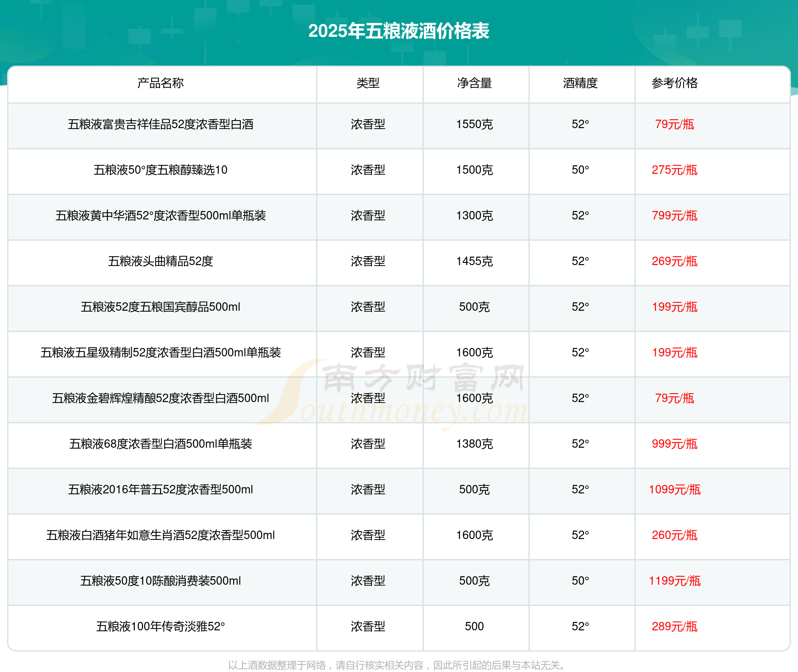The height and width of the screenshot is (672, 798).
Task: Click the 79元/瓶 price for 金碧辉煌精酿
Action: (675, 398)
